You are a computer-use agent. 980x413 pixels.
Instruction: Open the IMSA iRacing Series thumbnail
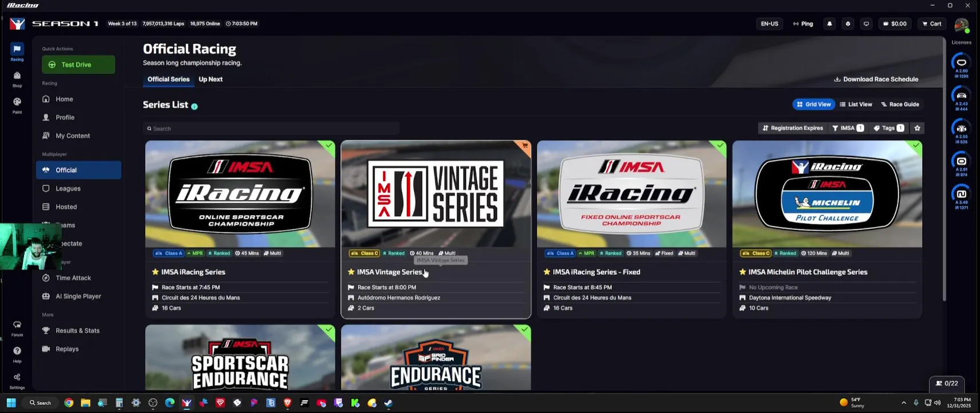click(240, 194)
